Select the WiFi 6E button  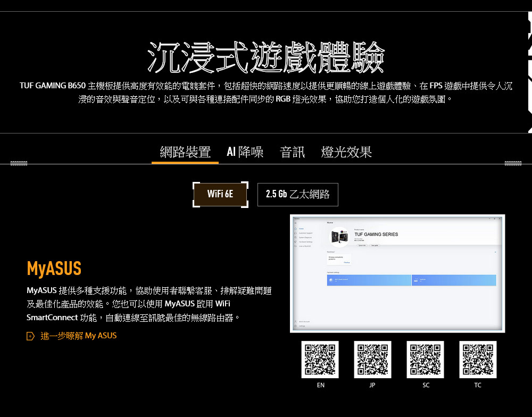click(x=221, y=195)
